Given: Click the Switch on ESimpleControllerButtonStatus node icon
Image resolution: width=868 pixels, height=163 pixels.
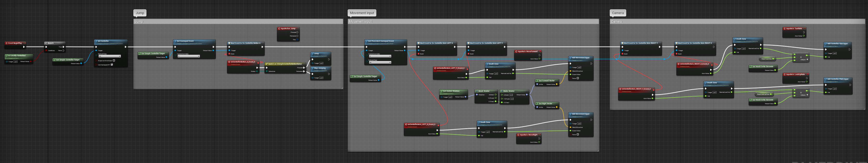Looking at the screenshot, I should pos(267,64).
